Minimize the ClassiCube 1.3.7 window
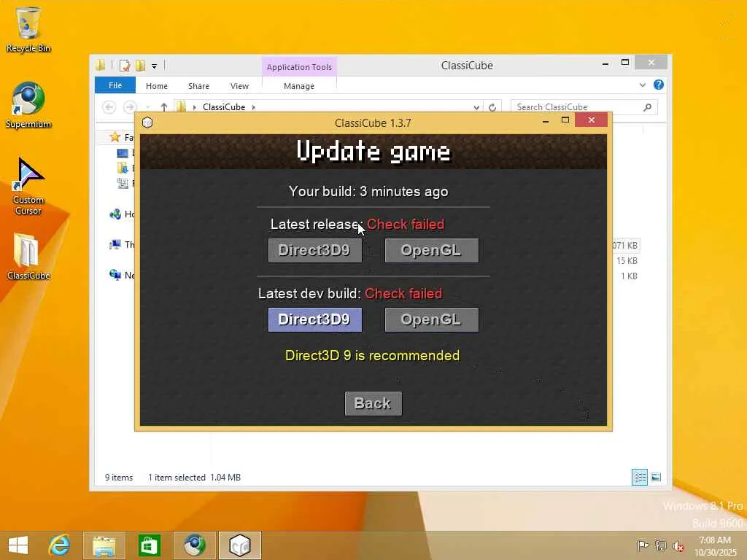 546,122
